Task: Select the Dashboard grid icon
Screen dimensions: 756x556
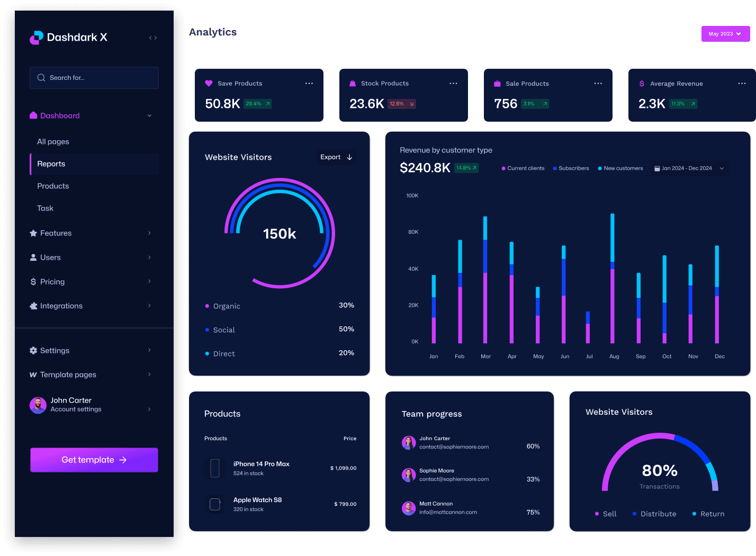Action: coord(33,115)
